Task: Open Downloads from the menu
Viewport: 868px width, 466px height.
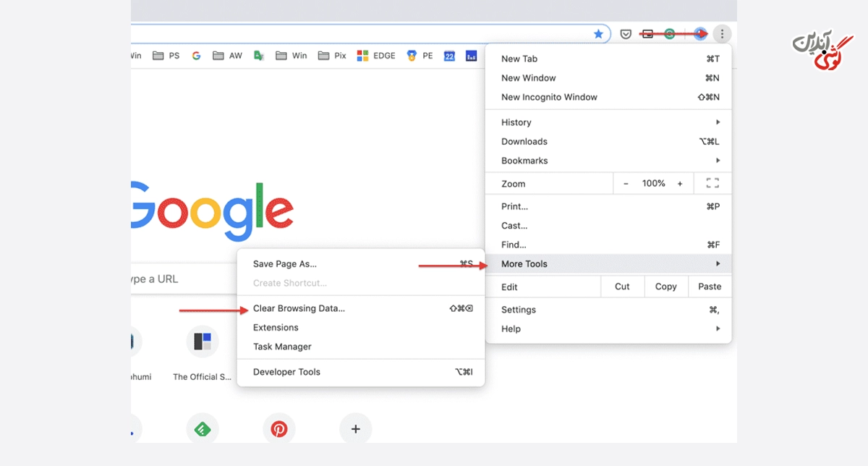Action: coord(608,142)
